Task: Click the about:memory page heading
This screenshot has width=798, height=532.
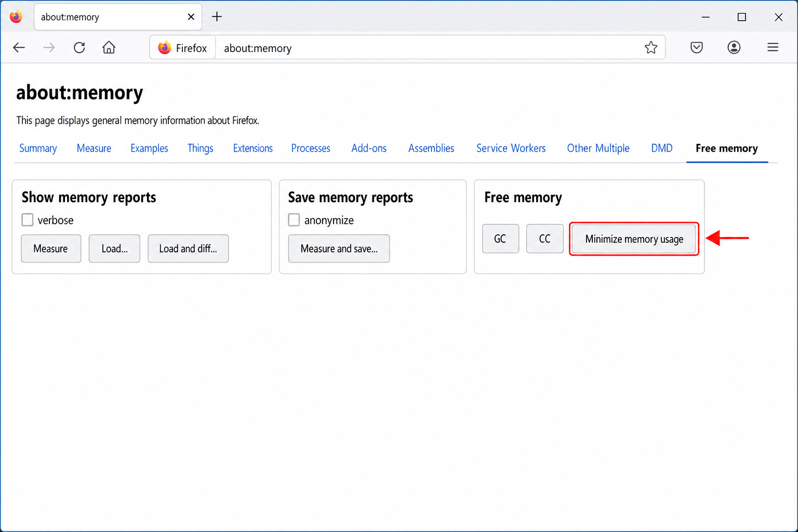Action: pos(79,92)
